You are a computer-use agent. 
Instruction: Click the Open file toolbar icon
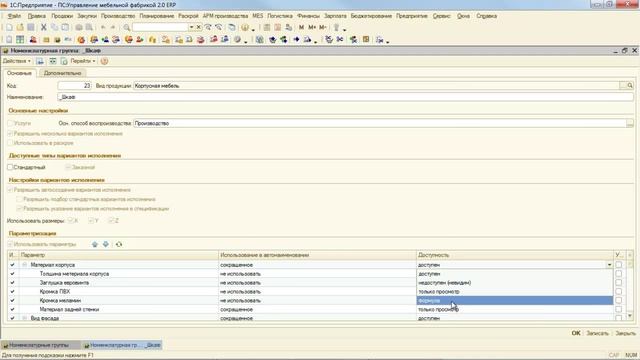20,27
